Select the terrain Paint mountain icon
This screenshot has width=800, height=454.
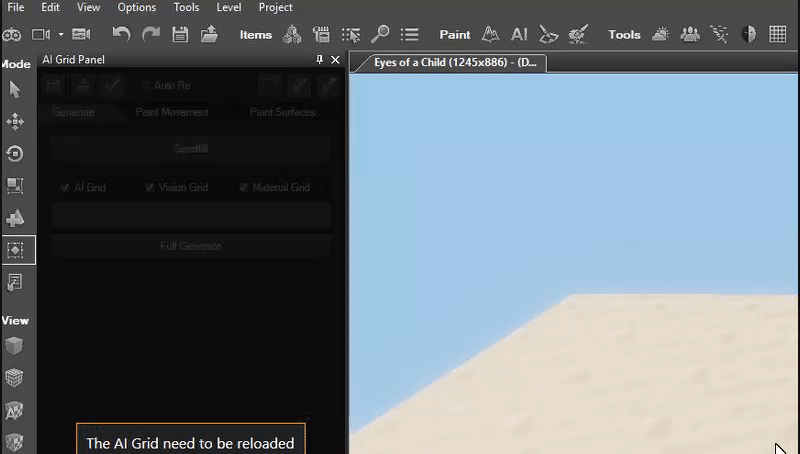490,35
